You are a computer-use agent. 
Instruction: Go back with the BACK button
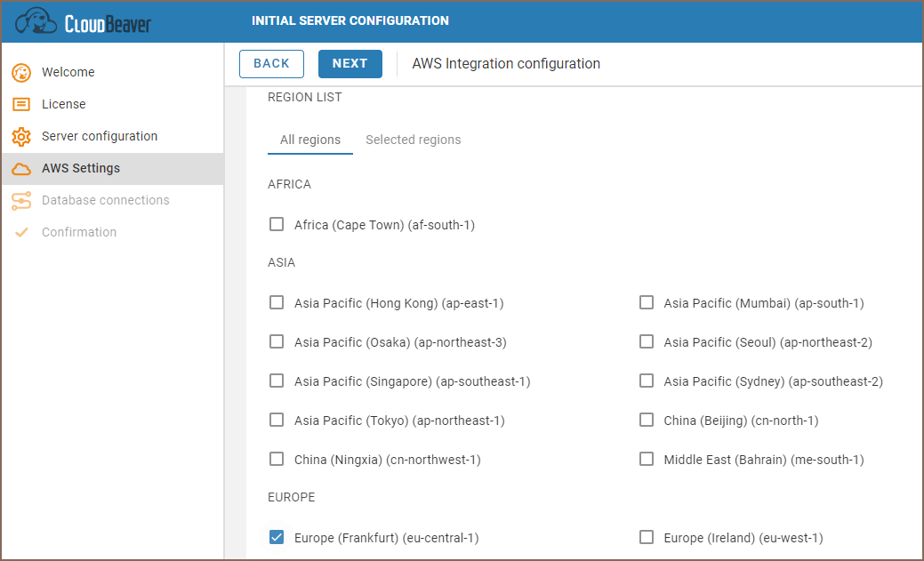(271, 64)
